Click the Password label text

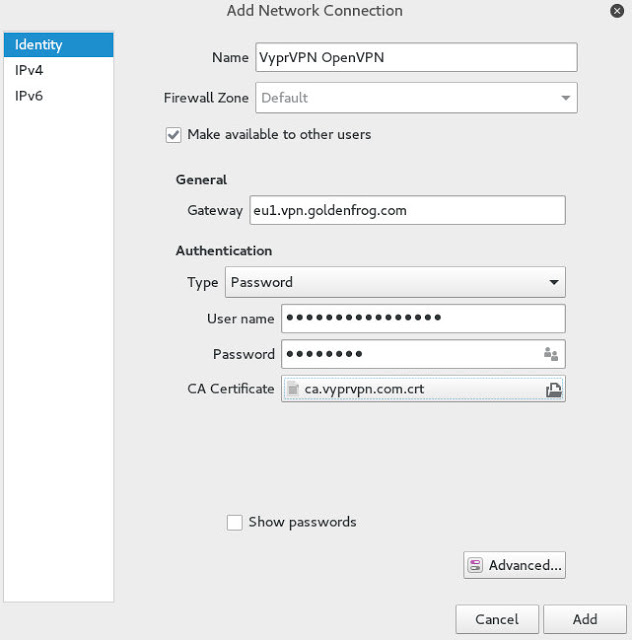tap(243, 354)
